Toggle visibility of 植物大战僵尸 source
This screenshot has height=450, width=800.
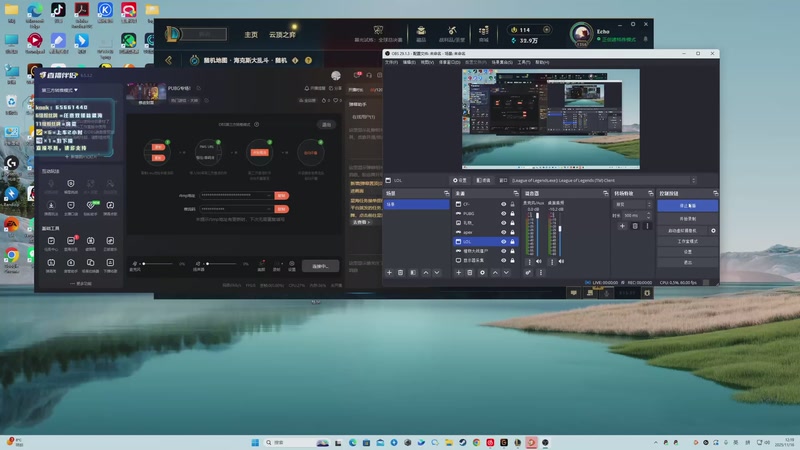503,251
